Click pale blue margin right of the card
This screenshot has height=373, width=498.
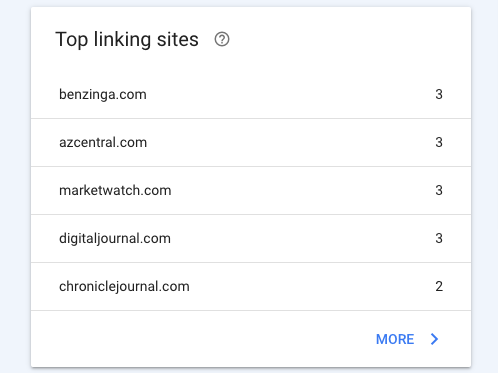485,187
